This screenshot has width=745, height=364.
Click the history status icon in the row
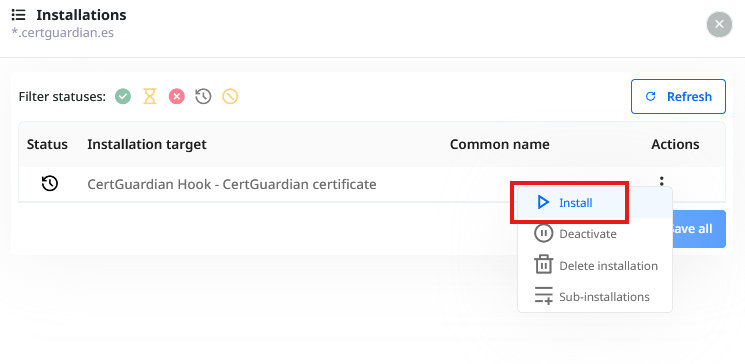(50, 183)
